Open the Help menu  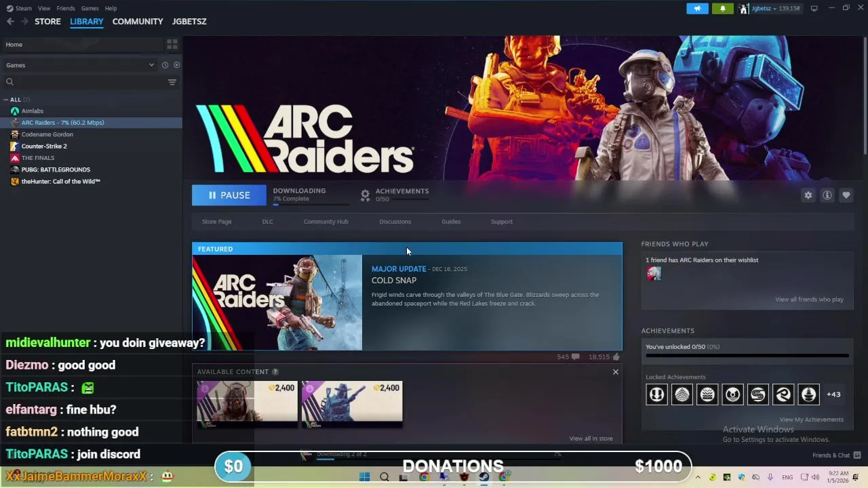pyautogui.click(x=111, y=8)
